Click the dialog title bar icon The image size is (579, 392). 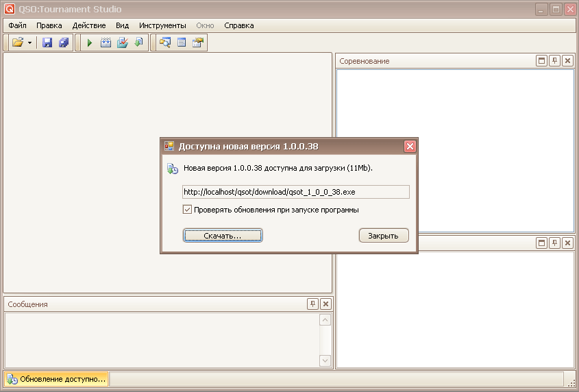pos(169,146)
